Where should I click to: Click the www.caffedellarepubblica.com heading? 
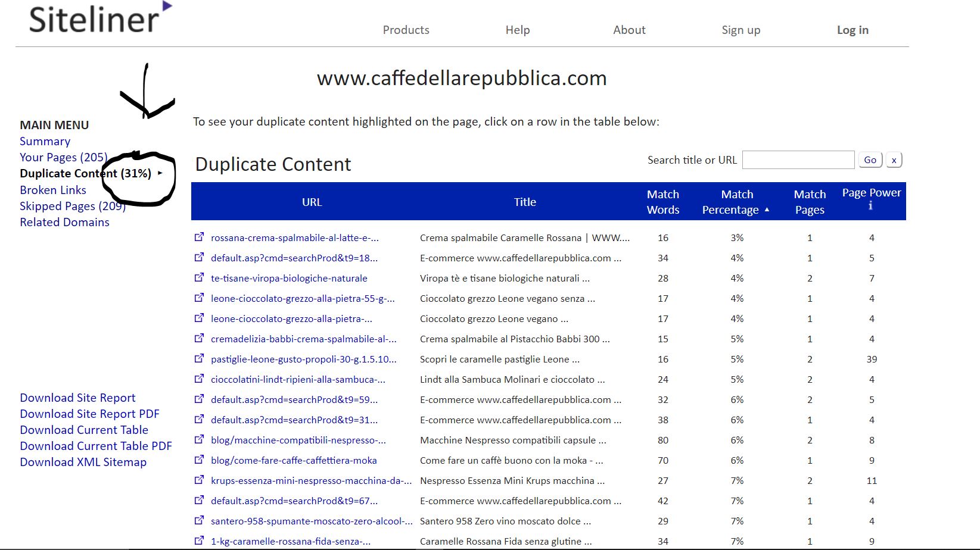462,78
